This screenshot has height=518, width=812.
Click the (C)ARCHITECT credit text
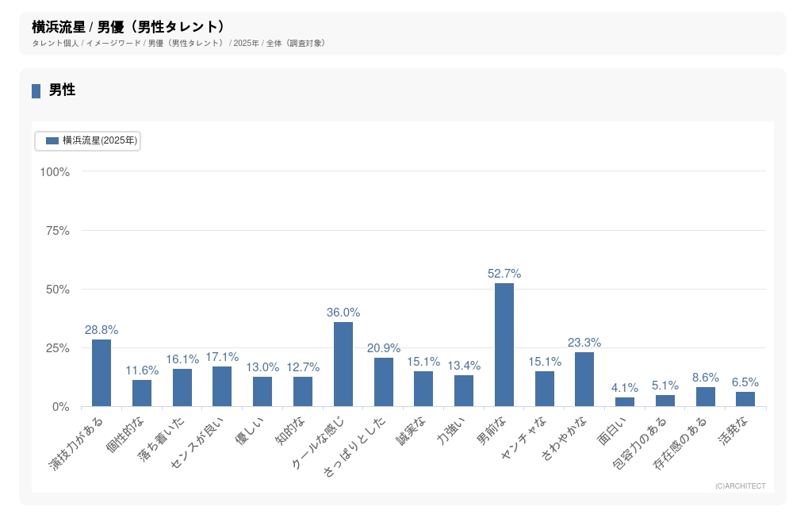[740, 486]
